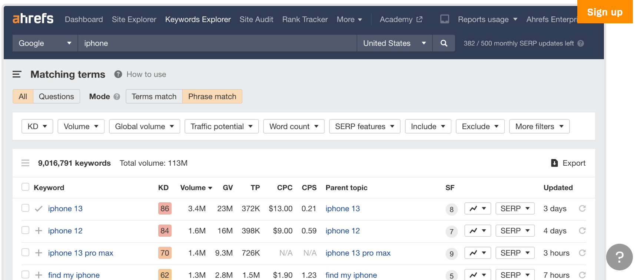Screen dimensions: 644x280
Task: Click the floating help question button
Action: point(619,257)
